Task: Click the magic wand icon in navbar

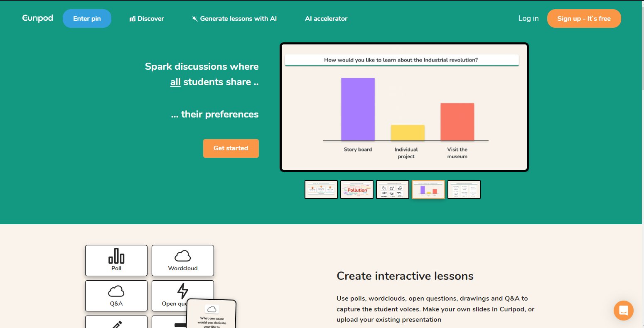Action: [x=194, y=19]
